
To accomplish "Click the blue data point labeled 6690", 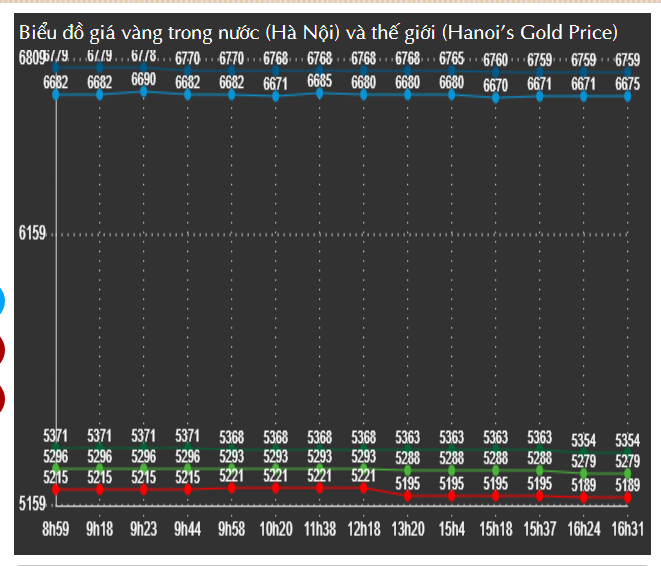I will (143, 92).
